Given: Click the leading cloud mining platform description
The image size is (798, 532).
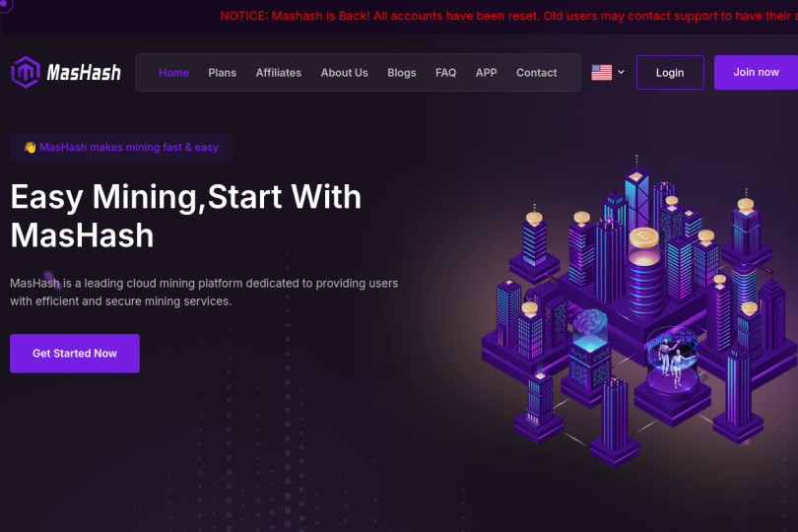Looking at the screenshot, I should pyautogui.click(x=204, y=293).
